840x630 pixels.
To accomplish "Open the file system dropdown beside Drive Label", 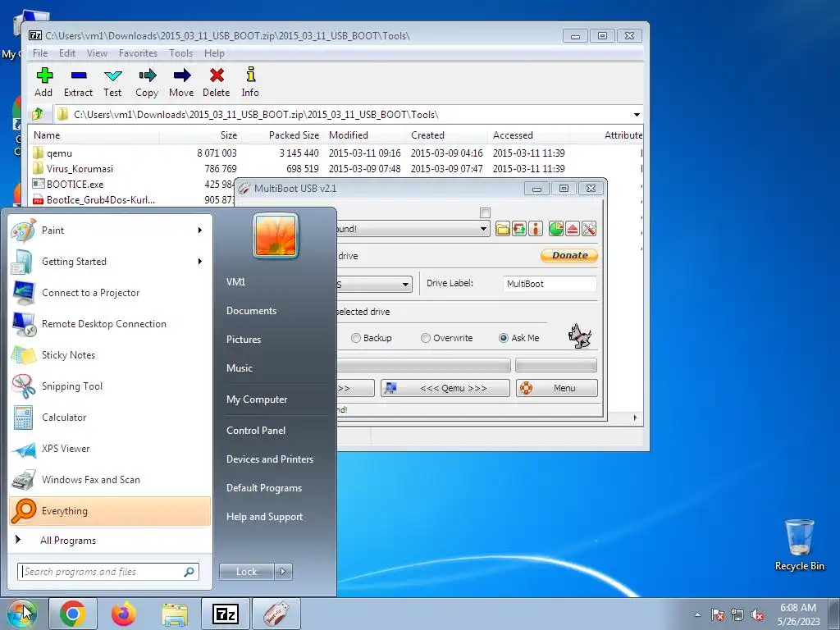I will coord(405,284).
